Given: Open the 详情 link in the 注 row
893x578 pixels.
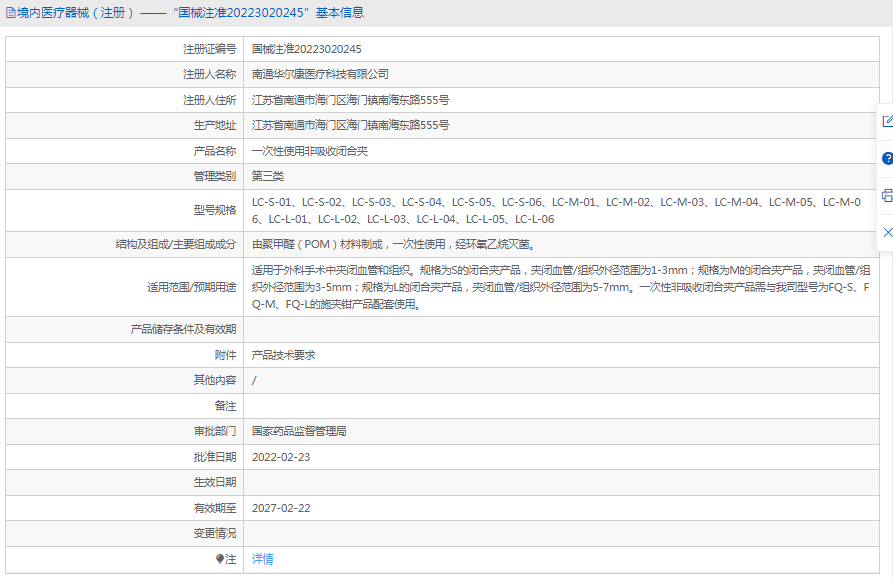Looking at the screenshot, I should [x=263, y=559].
